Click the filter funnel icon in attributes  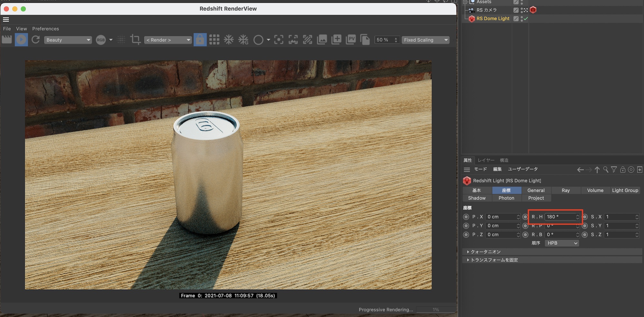coord(614,170)
